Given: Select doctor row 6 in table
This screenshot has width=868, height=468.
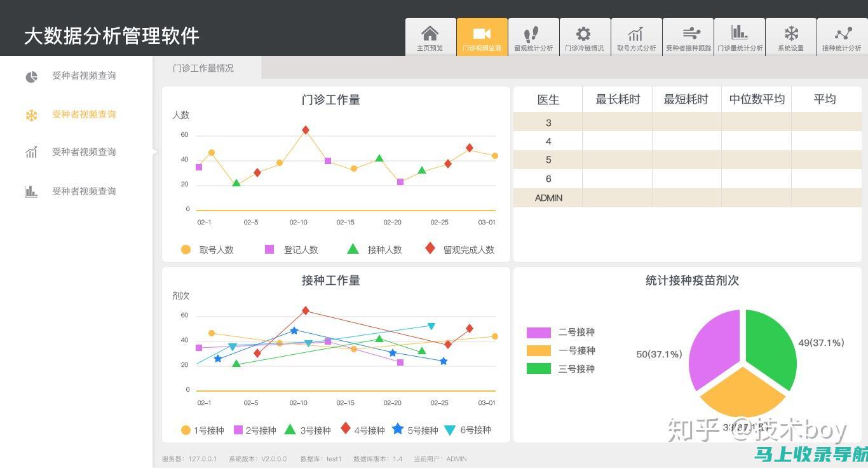Looking at the screenshot, I should (x=688, y=179).
